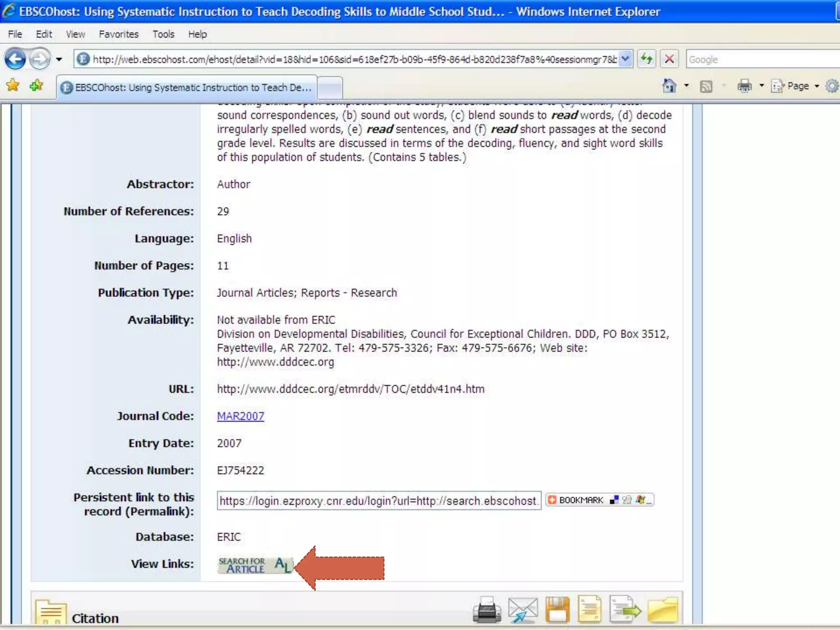This screenshot has height=630, width=840.
Task: Open the address bar history dropdown
Action: [x=625, y=59]
